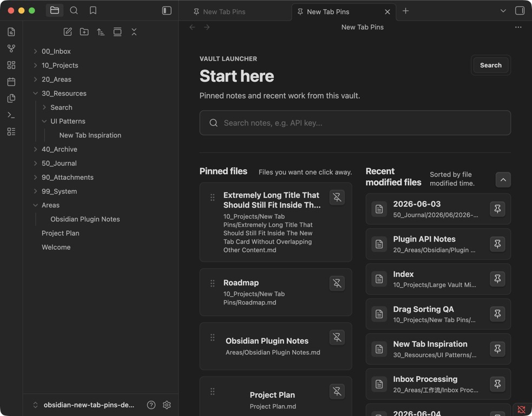
Task: Pin the New Tab Inspiration recent file
Action: pyautogui.click(x=497, y=349)
